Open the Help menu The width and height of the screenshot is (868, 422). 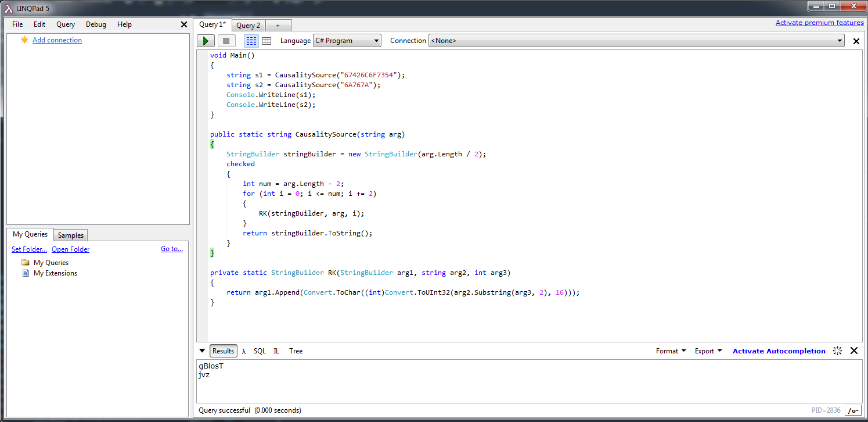pos(124,24)
